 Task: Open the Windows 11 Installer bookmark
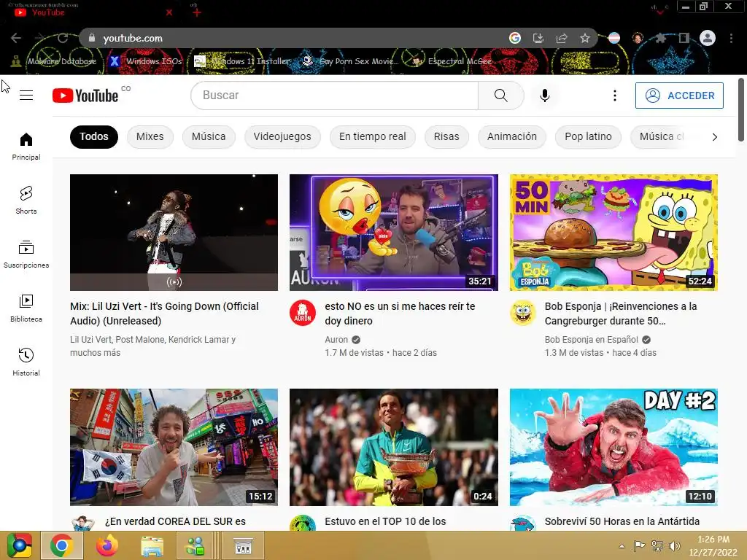pyautogui.click(x=242, y=61)
